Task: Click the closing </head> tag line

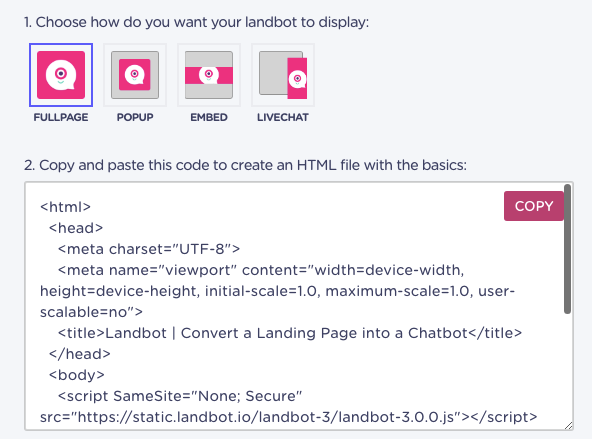Action: [80, 354]
